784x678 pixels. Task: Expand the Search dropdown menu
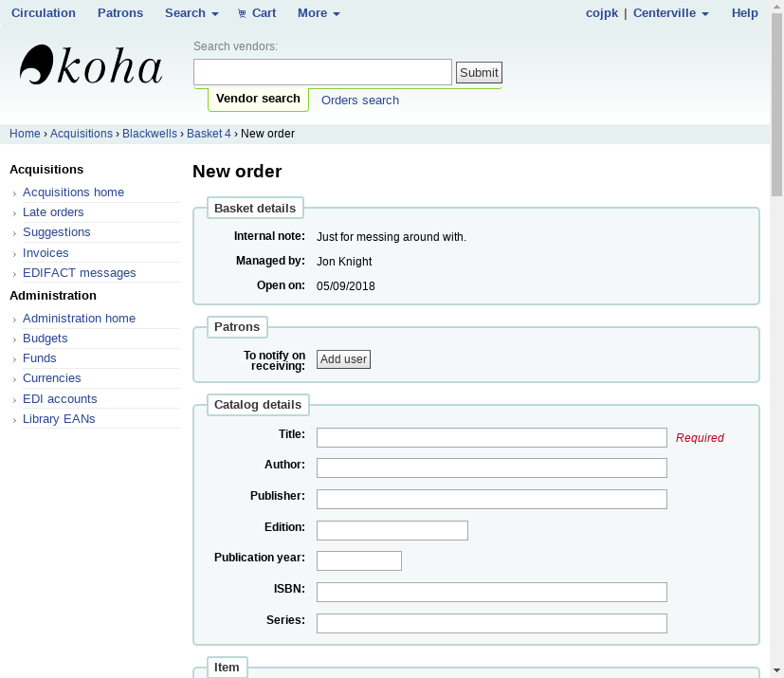click(x=191, y=13)
